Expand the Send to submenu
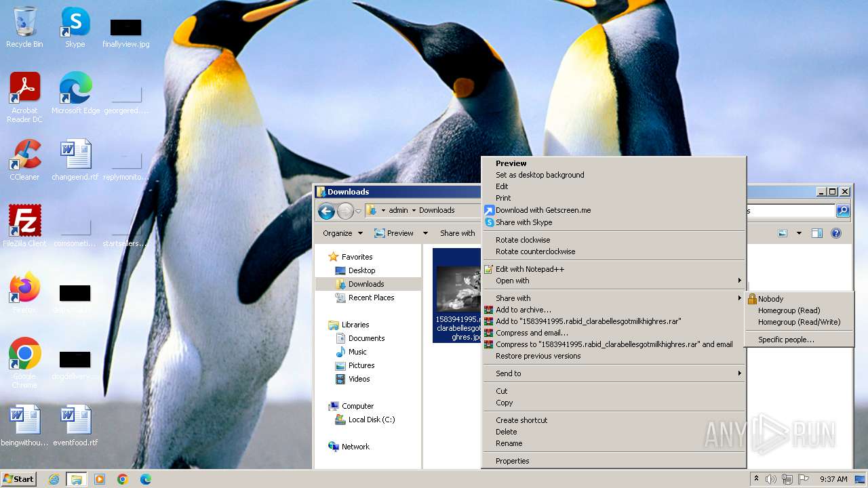 [613, 373]
